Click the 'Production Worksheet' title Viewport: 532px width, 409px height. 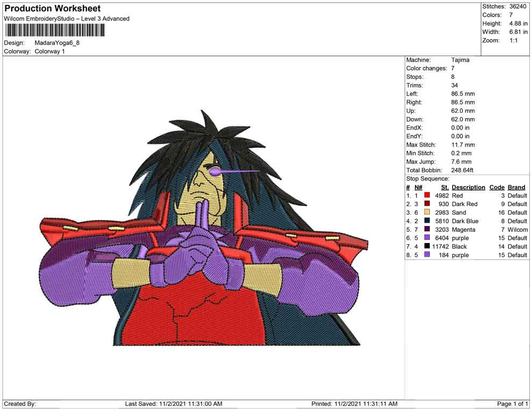[x=52, y=8]
